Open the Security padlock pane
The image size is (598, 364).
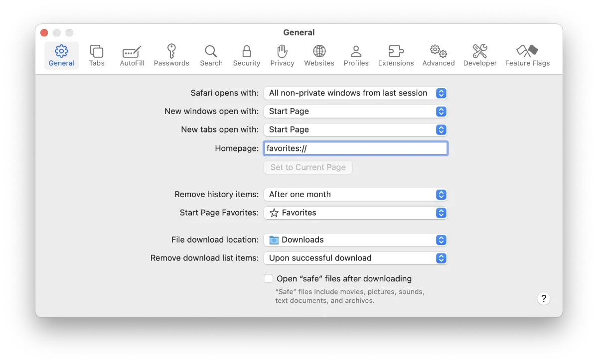click(x=247, y=55)
